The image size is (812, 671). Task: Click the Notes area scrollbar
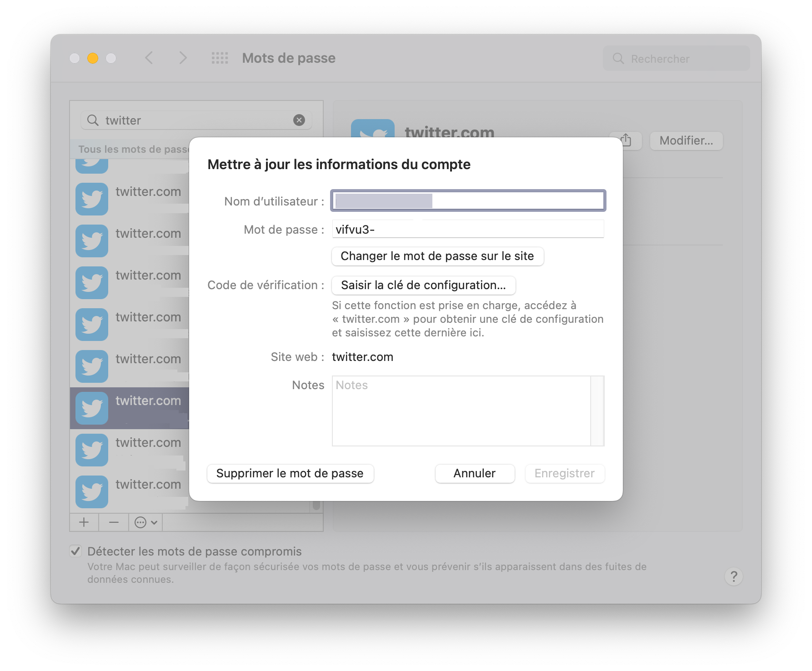click(x=597, y=411)
